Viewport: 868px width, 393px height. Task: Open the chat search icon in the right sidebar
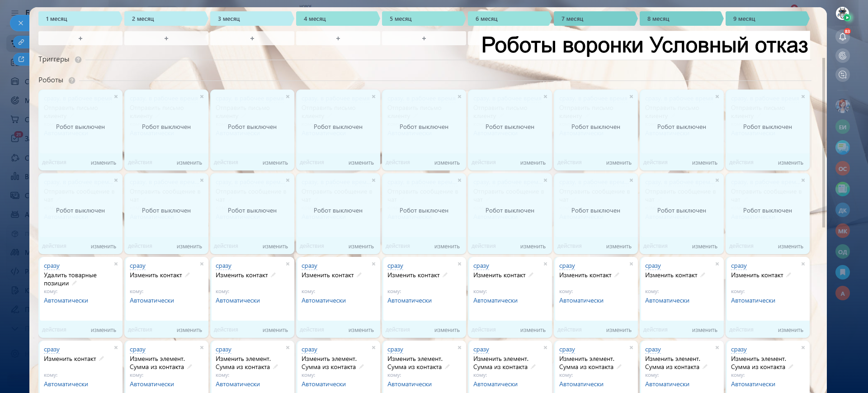[x=843, y=75]
